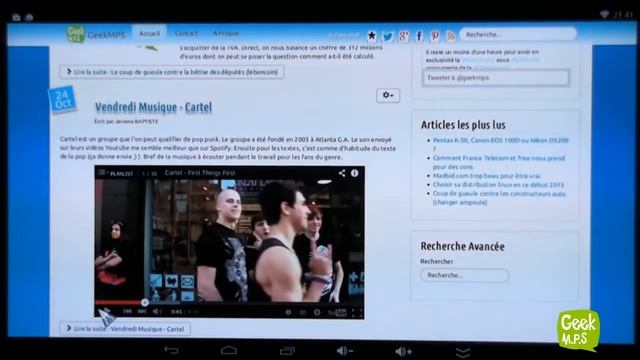Mute the video player volume

coord(157,311)
